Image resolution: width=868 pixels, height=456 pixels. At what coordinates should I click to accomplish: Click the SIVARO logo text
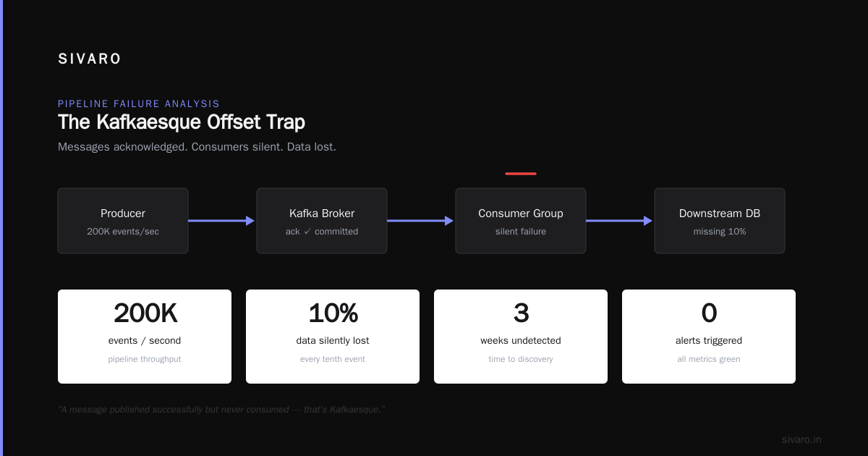tap(90, 59)
